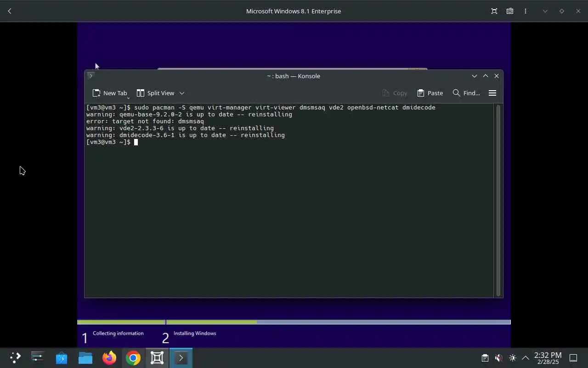Click the pacman command line text
The image size is (588, 368).
click(x=261, y=107)
